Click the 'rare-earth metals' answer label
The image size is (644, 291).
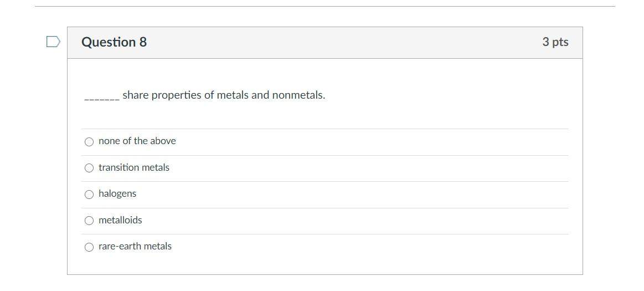tap(135, 246)
